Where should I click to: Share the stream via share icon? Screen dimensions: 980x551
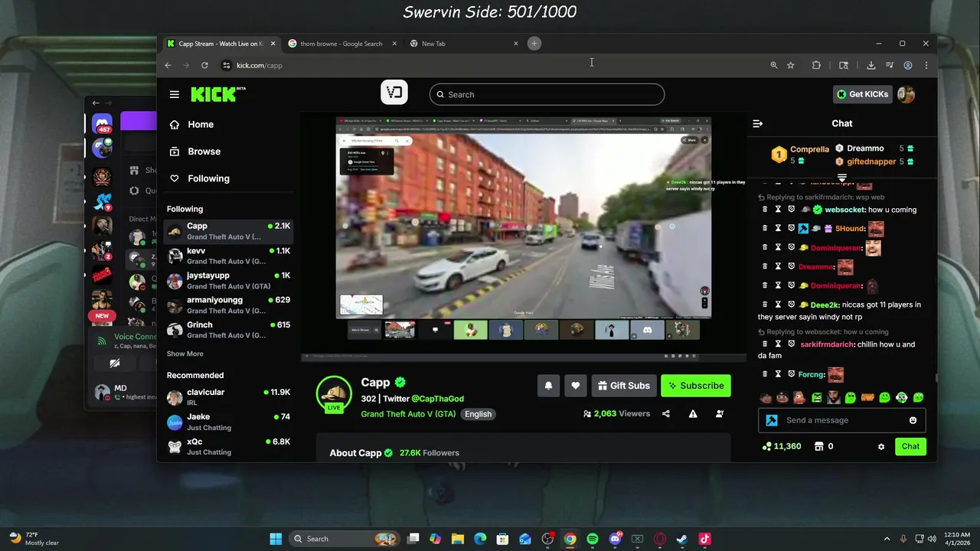click(666, 414)
